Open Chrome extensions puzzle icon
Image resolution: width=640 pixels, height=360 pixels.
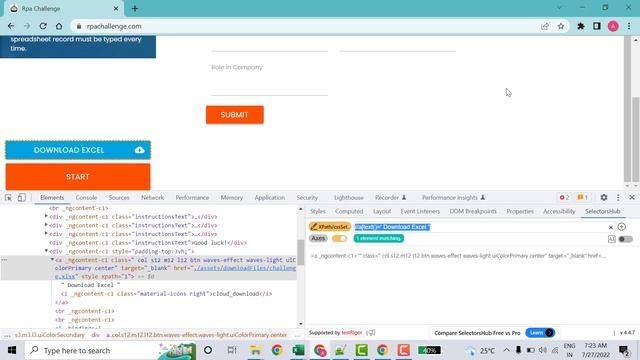coord(581,26)
